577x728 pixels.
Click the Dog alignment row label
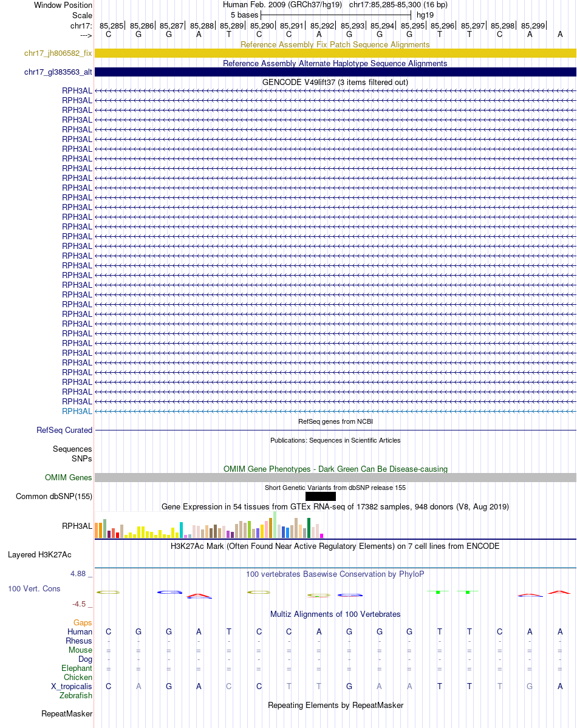click(86, 659)
